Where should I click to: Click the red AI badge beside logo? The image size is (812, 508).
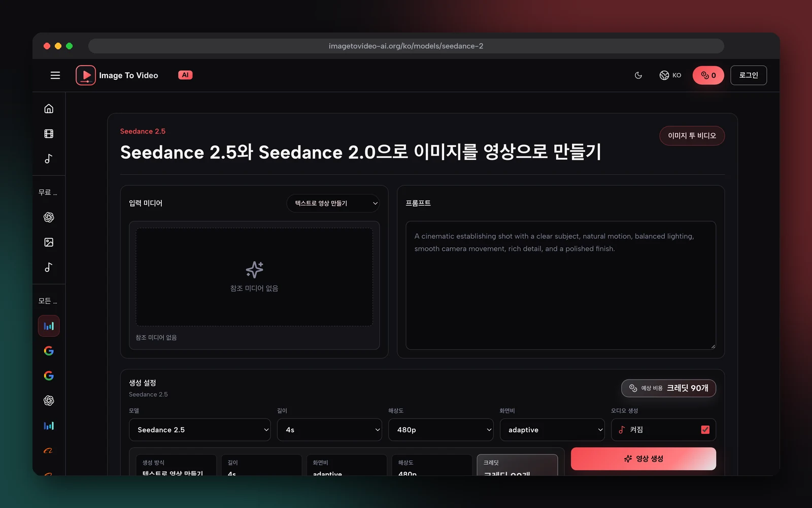pos(185,75)
